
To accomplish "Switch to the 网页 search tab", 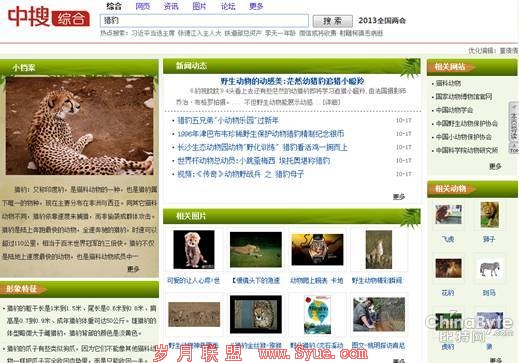I will pos(143,6).
